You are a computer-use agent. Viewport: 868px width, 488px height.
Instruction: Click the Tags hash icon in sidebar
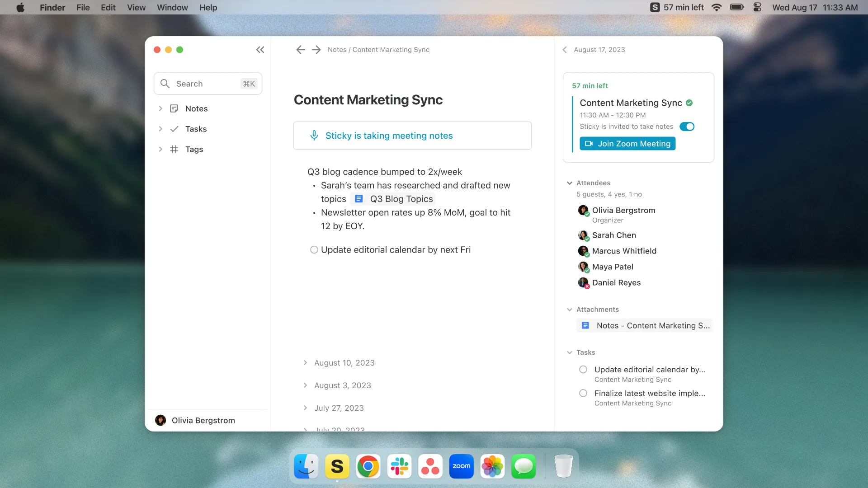click(x=174, y=149)
